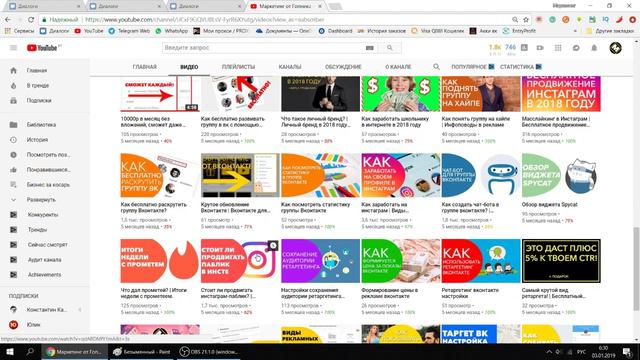This screenshot has height=360, width=640.
Task: Click the page vertical scrollbar thumb
Action: click(x=636, y=268)
